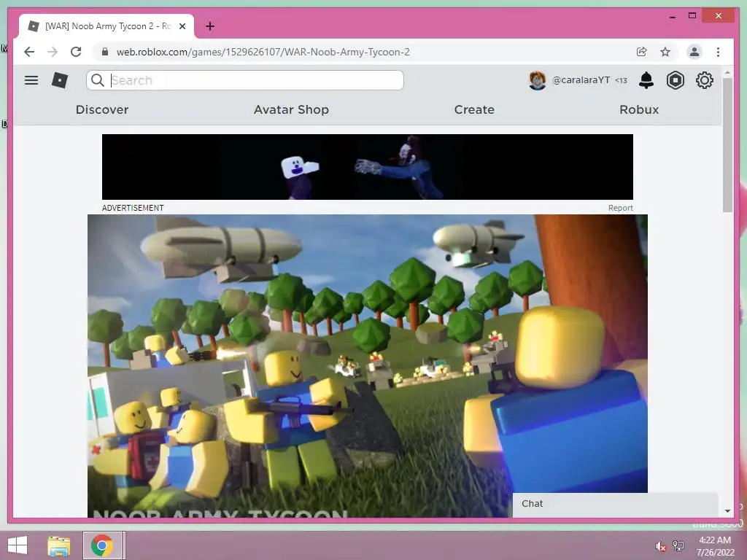This screenshot has height=560, width=747.
Task: Click the vertical scrollbar thumb
Action: [727, 145]
